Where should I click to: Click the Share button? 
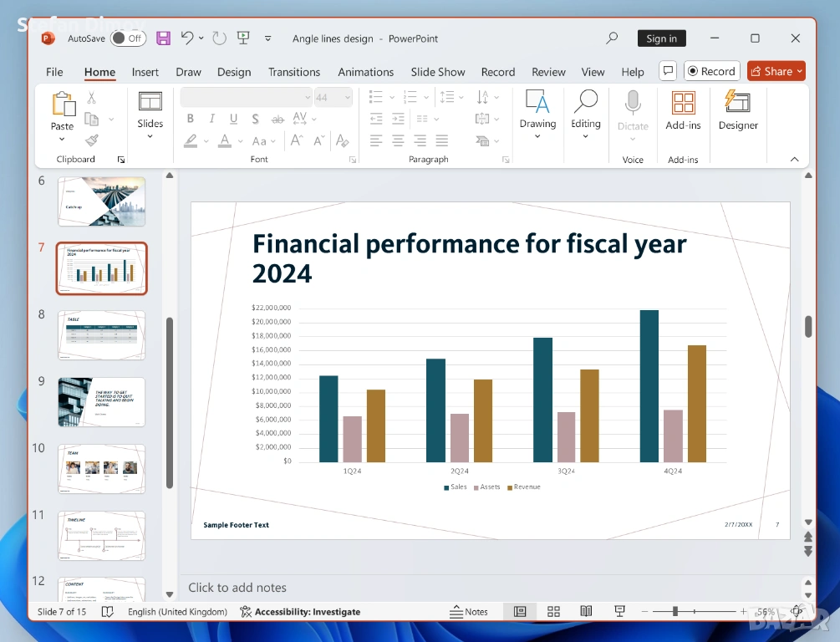pos(776,72)
